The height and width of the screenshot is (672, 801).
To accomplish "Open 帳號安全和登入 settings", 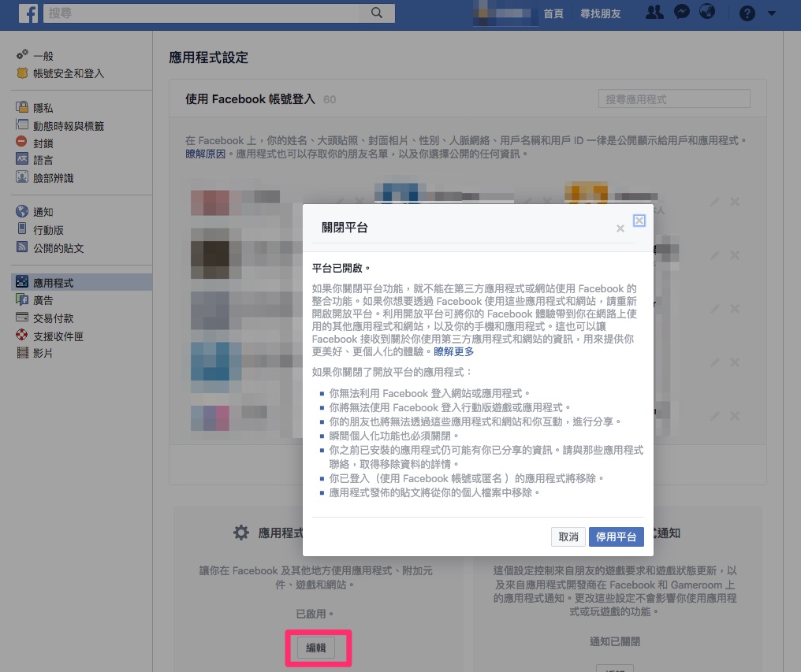I will [x=68, y=73].
